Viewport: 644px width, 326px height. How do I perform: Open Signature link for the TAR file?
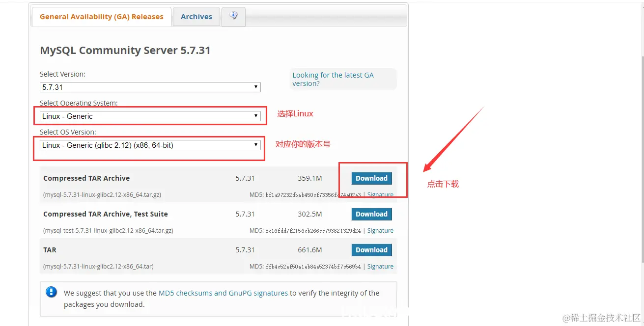pos(380,267)
